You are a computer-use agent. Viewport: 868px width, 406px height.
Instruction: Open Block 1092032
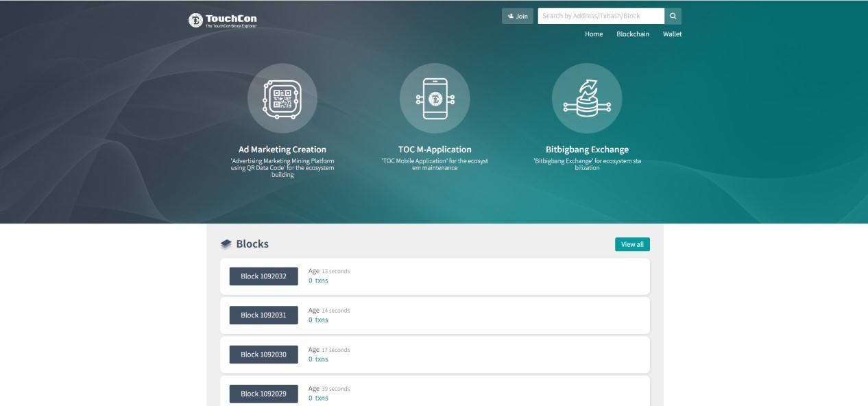point(264,276)
